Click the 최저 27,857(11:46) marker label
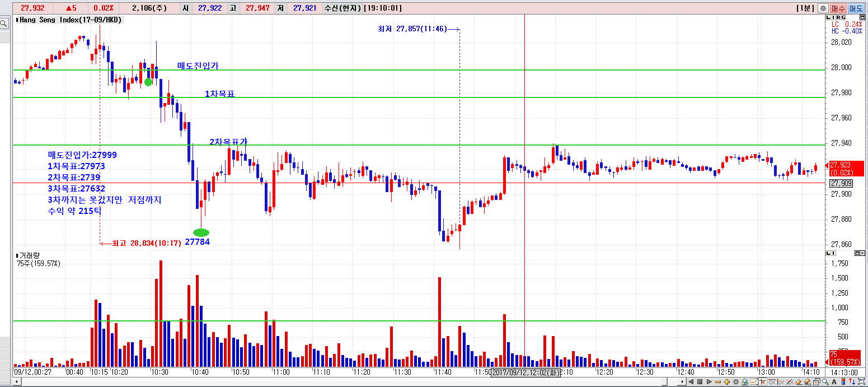The height and width of the screenshot is (387, 868). 412,29
